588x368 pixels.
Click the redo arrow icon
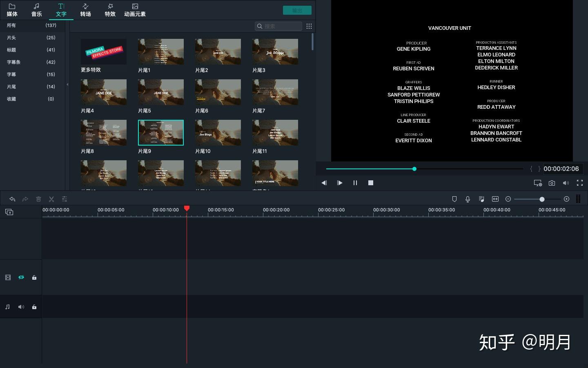coord(25,199)
